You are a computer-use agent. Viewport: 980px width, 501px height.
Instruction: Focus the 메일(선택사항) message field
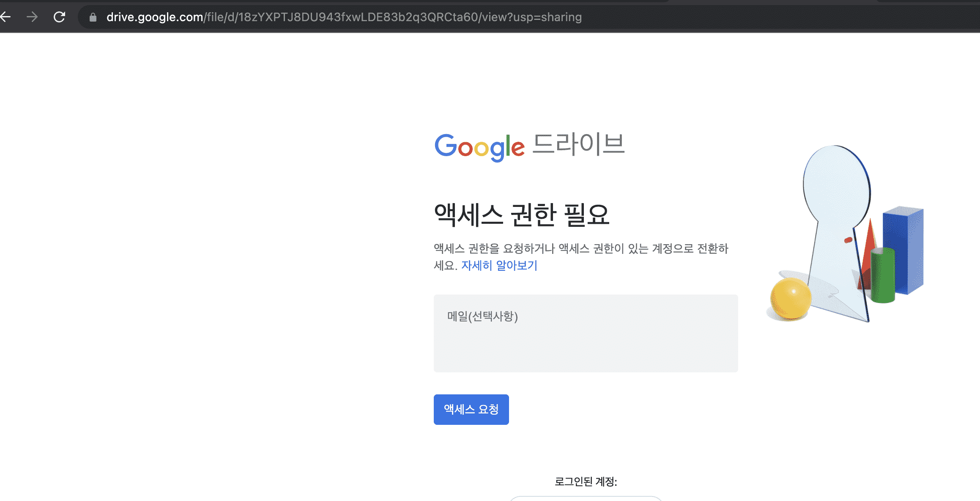coord(586,333)
